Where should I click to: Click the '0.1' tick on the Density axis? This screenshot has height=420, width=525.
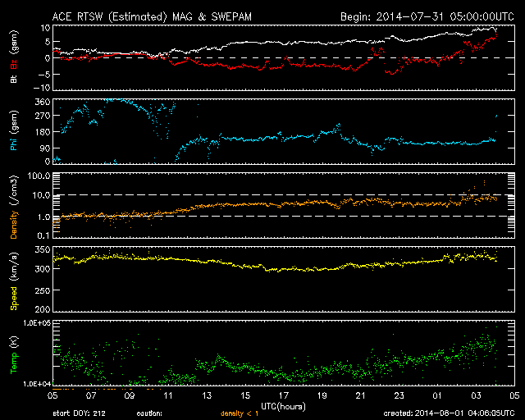point(43,235)
